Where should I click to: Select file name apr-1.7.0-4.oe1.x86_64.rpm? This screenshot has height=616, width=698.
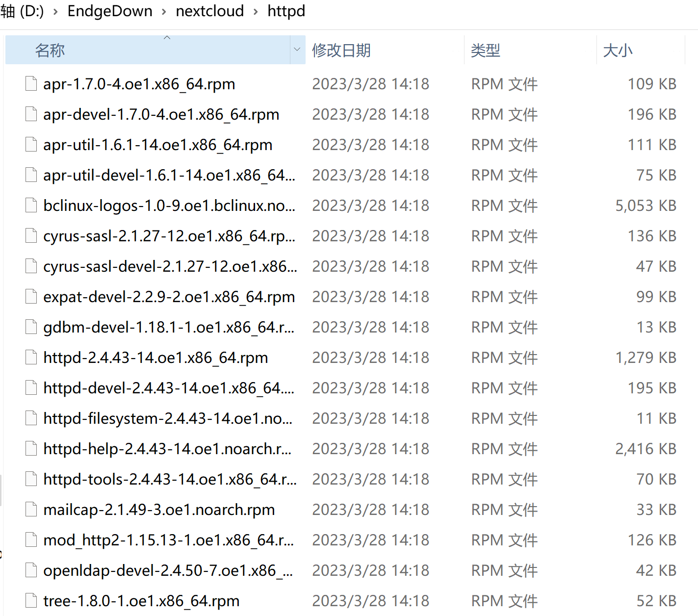139,84
